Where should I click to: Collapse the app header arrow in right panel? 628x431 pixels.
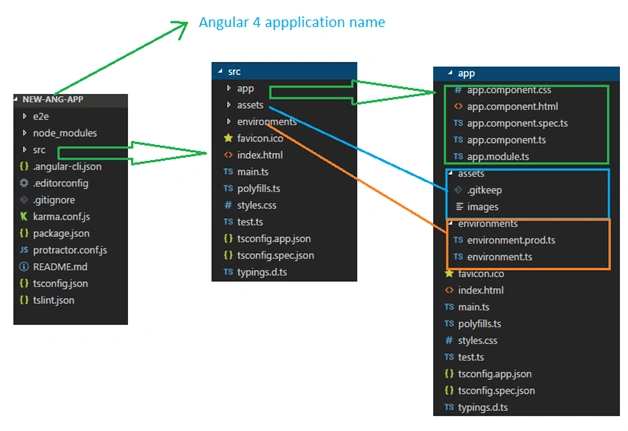tap(450, 73)
